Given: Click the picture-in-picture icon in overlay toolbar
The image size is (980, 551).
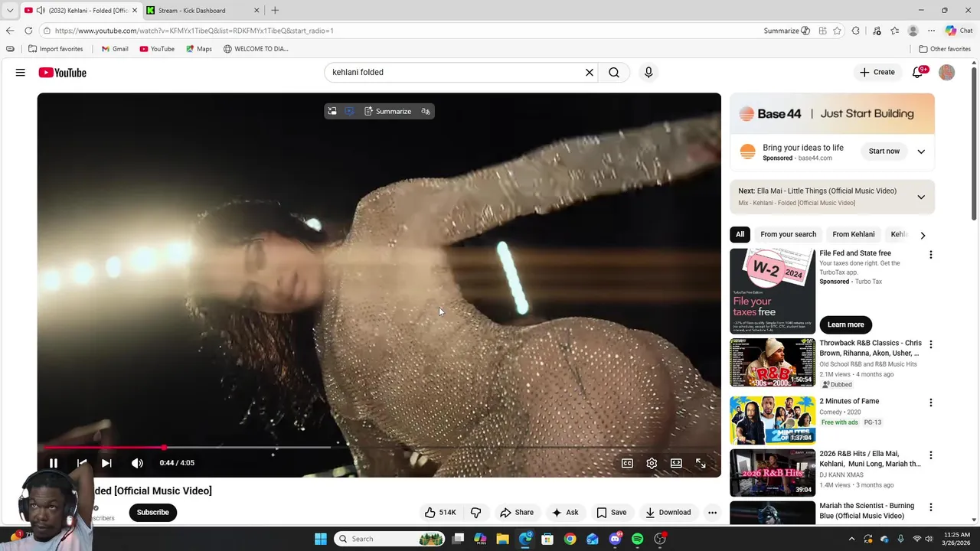Looking at the screenshot, I should [332, 112].
